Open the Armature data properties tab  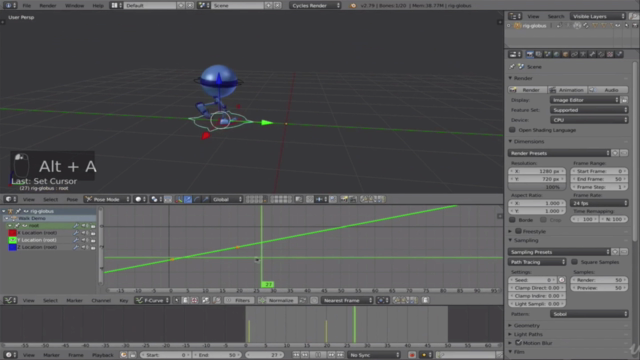tap(584, 54)
